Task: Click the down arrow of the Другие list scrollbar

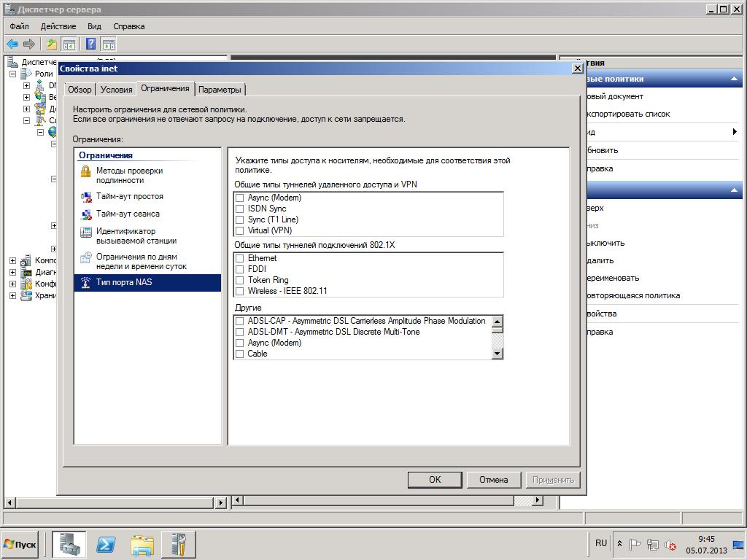Action: (498, 354)
